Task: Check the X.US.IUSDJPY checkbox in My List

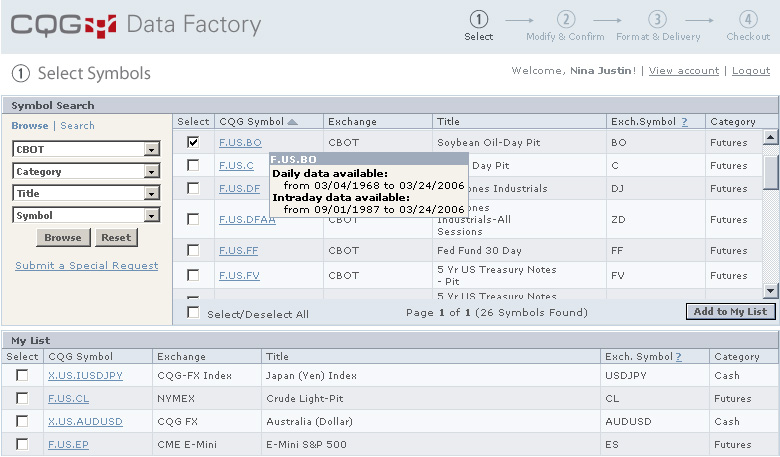Action: click(22, 375)
